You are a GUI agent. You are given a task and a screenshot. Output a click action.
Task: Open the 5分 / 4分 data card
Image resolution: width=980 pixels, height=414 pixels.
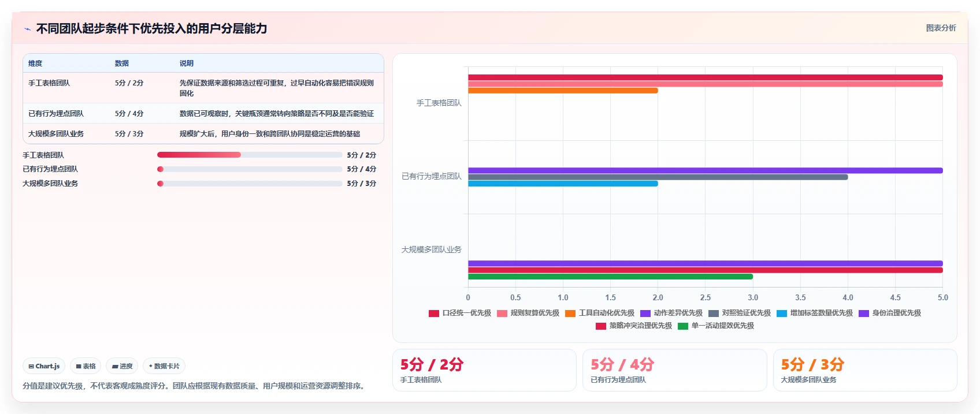point(674,370)
